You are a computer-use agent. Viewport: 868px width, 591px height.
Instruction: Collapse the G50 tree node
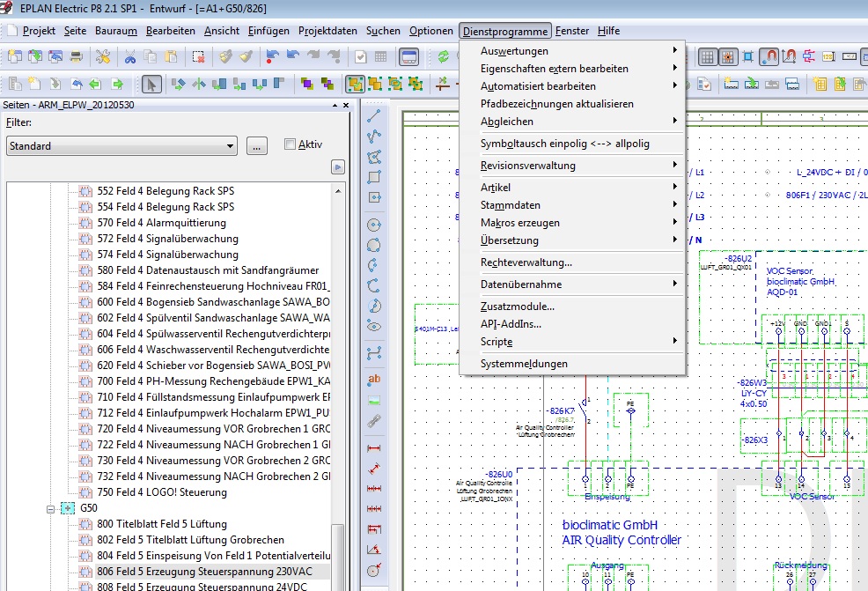click(x=50, y=508)
